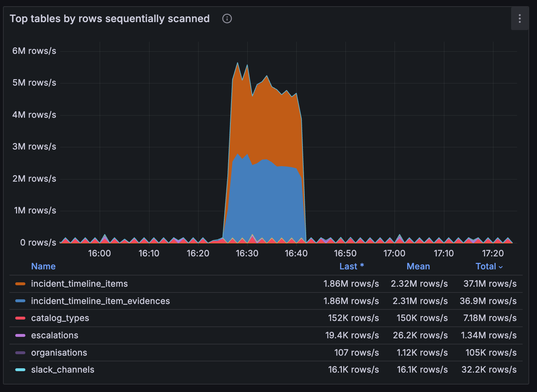
Task: Click the blue incident_timeline_item_evidences series swatch
Action: pos(20,301)
